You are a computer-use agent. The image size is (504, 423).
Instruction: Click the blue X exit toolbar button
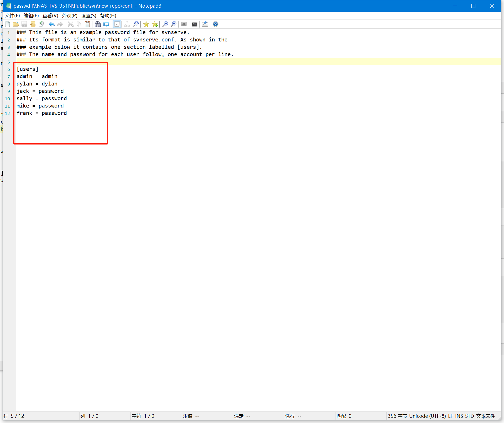(216, 24)
